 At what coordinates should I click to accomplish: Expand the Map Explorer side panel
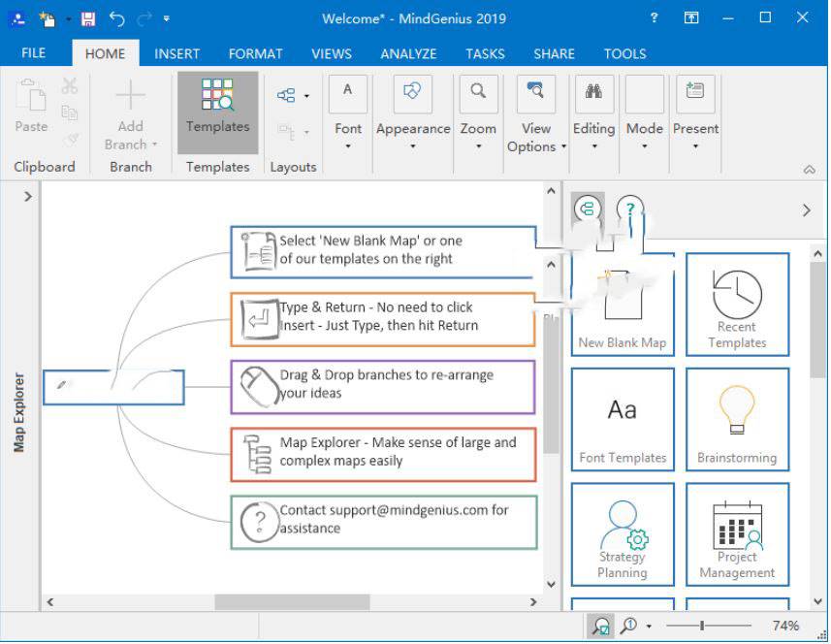coord(28,197)
